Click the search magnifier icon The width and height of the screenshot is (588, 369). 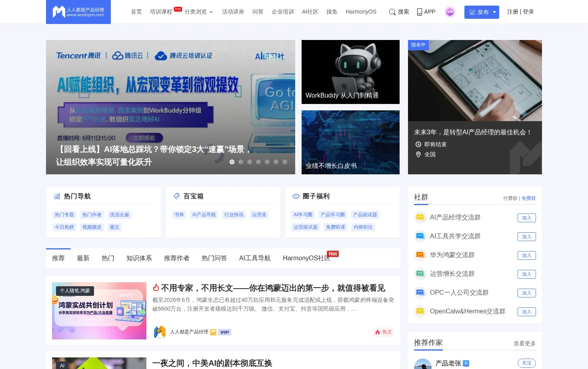coord(392,12)
